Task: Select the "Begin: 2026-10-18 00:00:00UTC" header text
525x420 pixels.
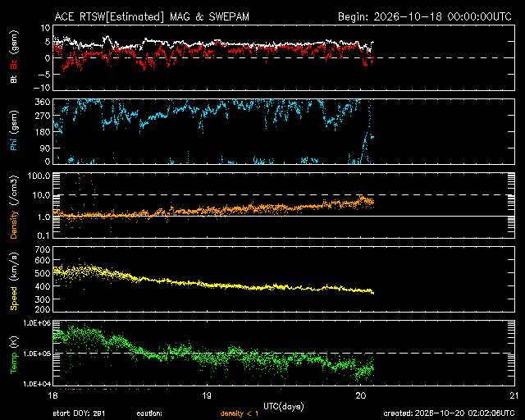Action: (x=425, y=16)
